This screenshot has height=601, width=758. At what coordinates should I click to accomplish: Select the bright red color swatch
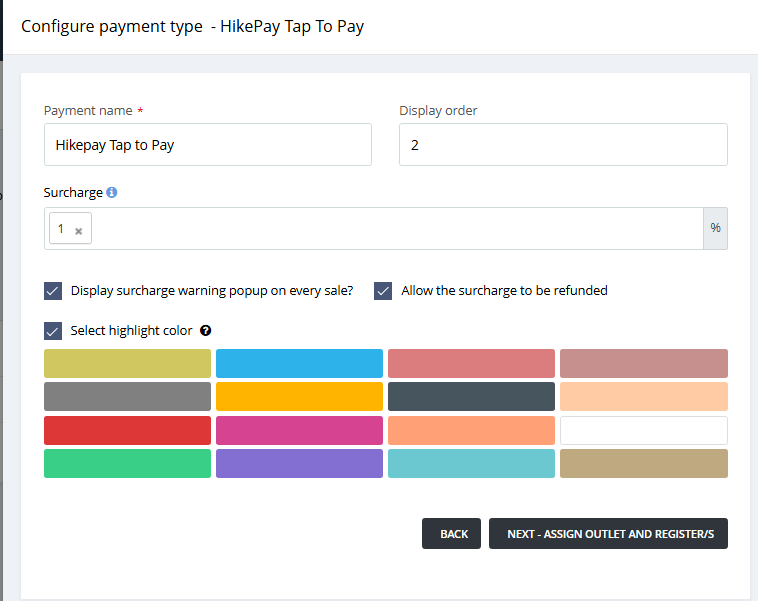point(127,430)
